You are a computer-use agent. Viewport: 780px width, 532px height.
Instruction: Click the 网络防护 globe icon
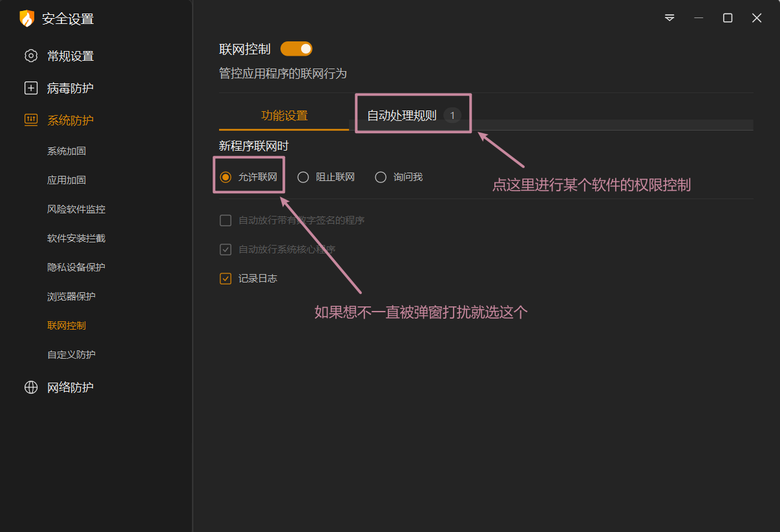tap(31, 387)
